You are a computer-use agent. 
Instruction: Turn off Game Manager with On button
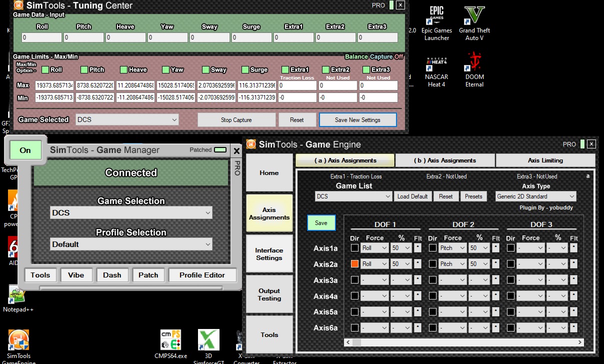click(25, 150)
